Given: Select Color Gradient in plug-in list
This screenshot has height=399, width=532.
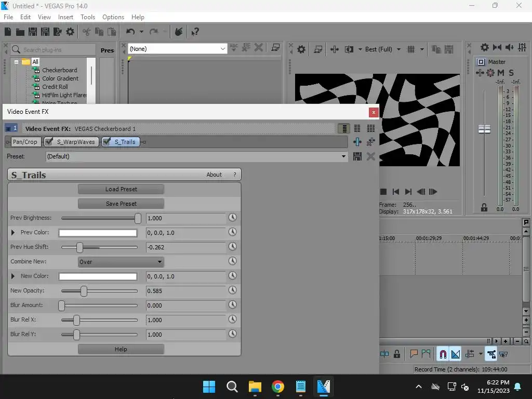Looking at the screenshot, I should [60, 78].
